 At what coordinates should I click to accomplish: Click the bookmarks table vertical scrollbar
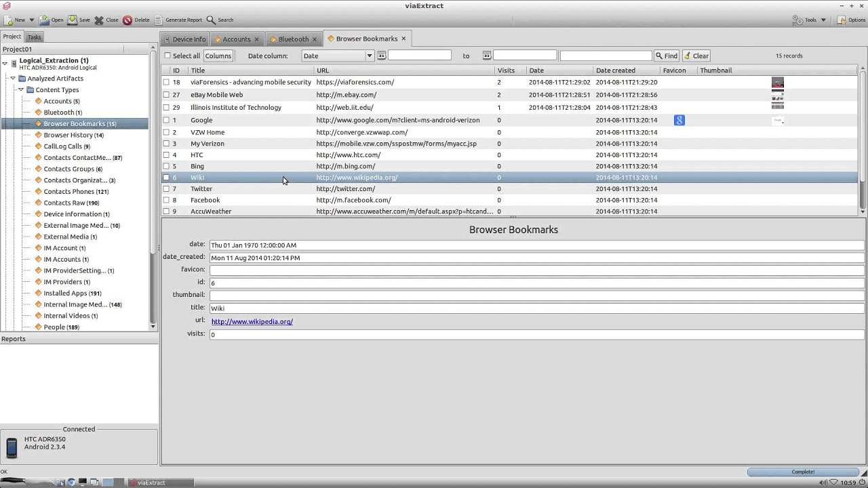coord(863,141)
